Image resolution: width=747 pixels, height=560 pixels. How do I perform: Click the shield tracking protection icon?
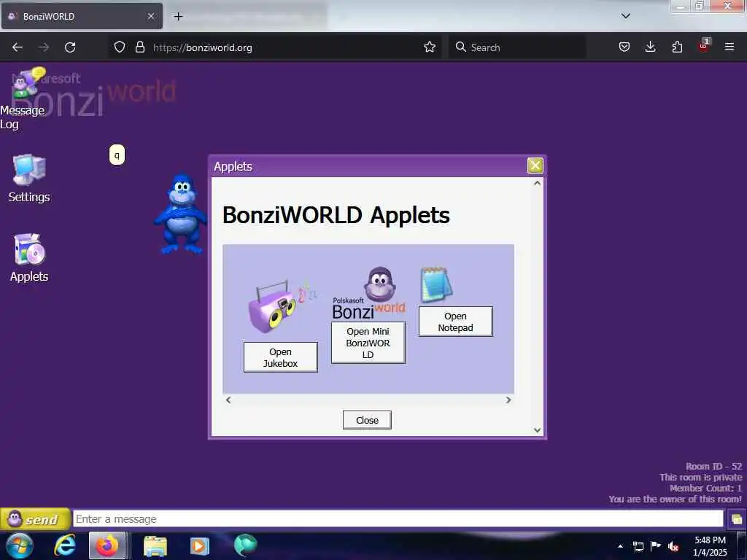tap(120, 47)
